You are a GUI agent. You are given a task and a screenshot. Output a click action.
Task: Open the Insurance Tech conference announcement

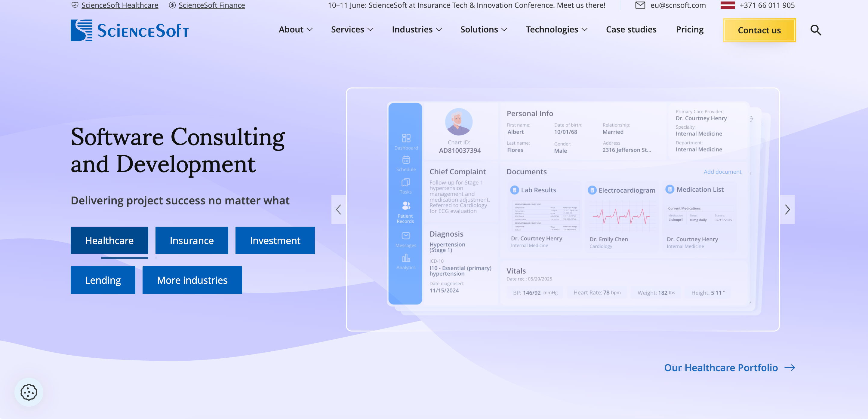(x=466, y=5)
